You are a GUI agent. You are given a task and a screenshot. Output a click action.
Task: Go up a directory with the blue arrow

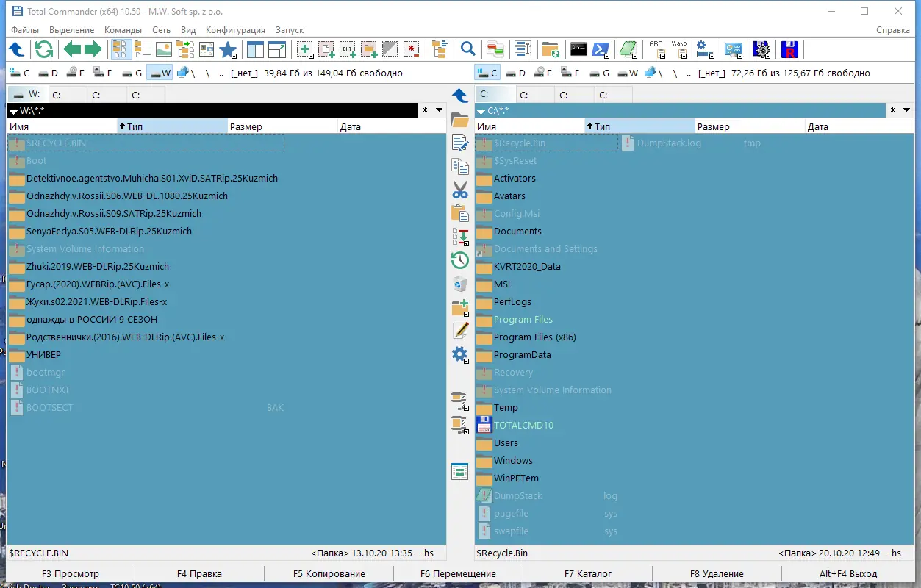tap(16, 49)
